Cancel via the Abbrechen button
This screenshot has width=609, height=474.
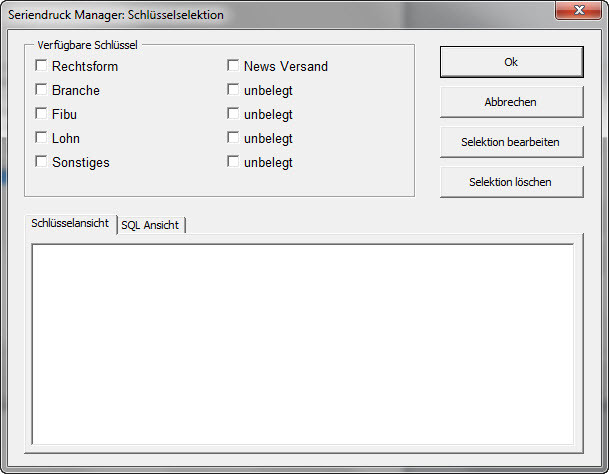[x=512, y=102]
